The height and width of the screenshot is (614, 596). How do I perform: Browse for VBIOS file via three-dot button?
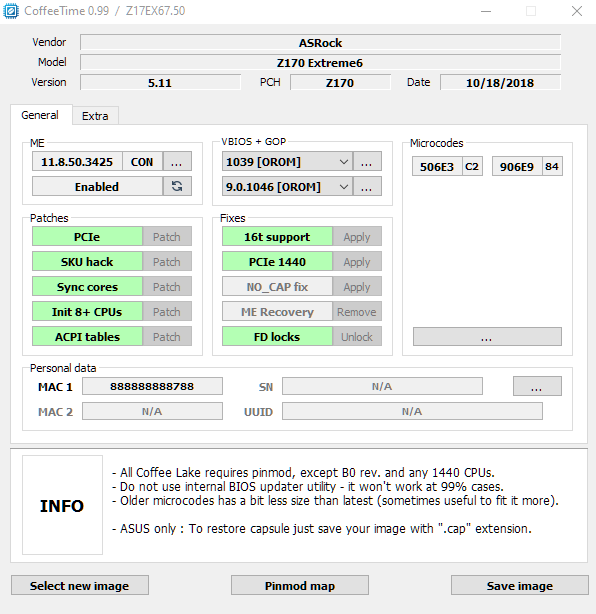pyautogui.click(x=367, y=161)
